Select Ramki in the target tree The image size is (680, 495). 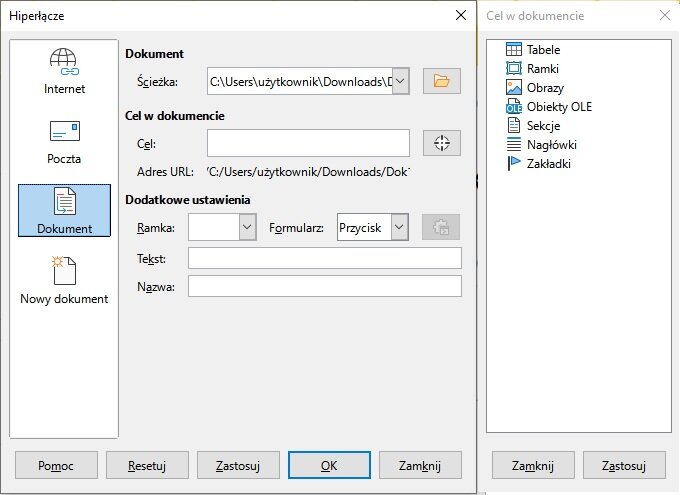click(x=543, y=69)
